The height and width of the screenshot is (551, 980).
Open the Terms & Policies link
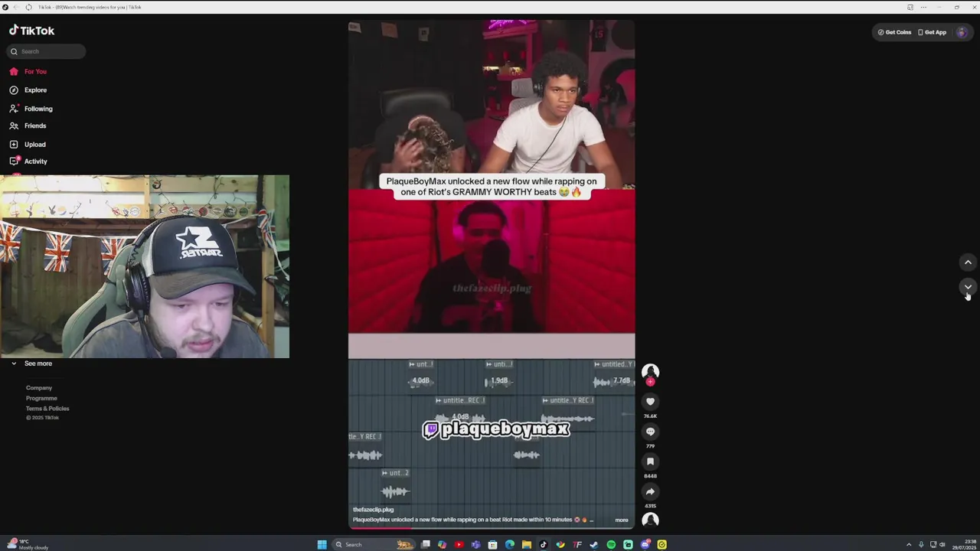(x=47, y=408)
